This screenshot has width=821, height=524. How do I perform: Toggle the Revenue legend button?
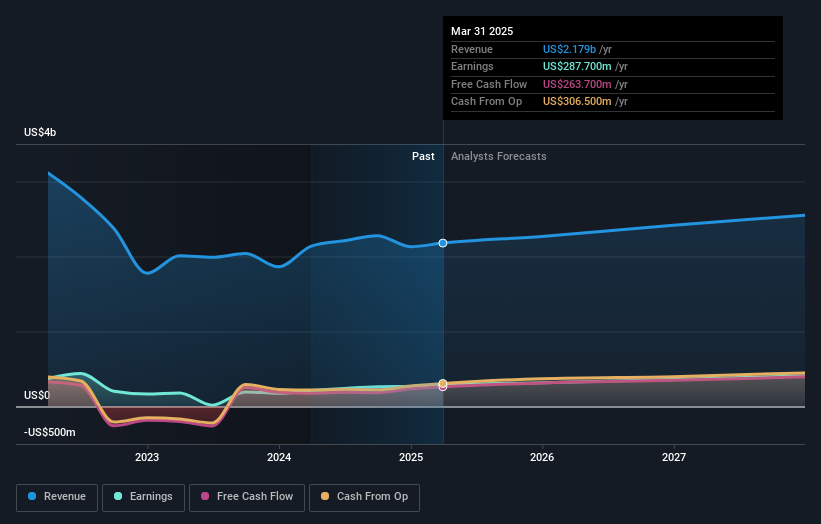(x=57, y=497)
